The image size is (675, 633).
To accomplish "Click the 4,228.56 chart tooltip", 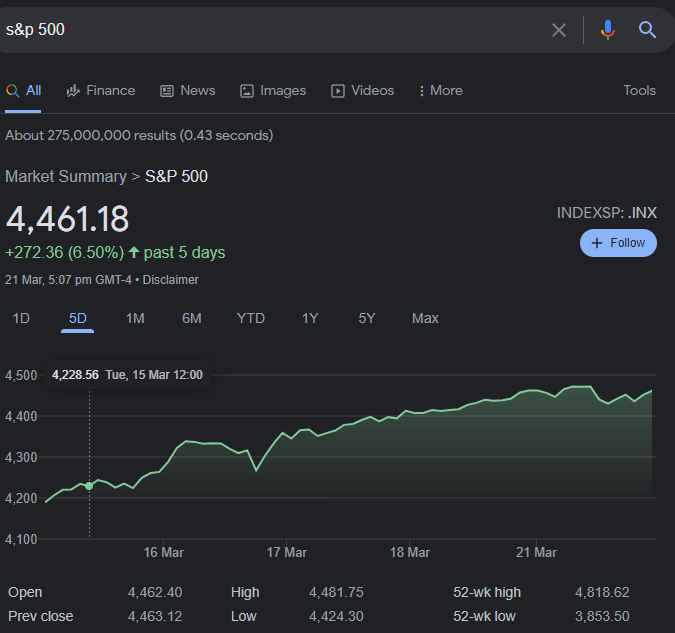I will 127,375.
